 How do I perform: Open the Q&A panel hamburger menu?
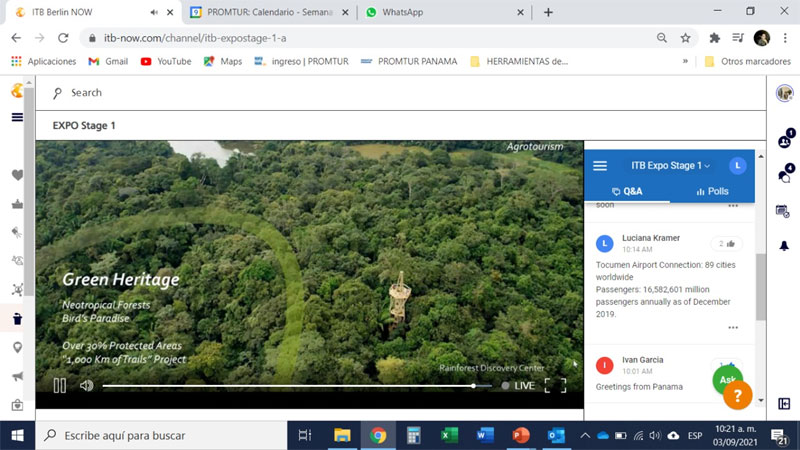tap(600, 166)
